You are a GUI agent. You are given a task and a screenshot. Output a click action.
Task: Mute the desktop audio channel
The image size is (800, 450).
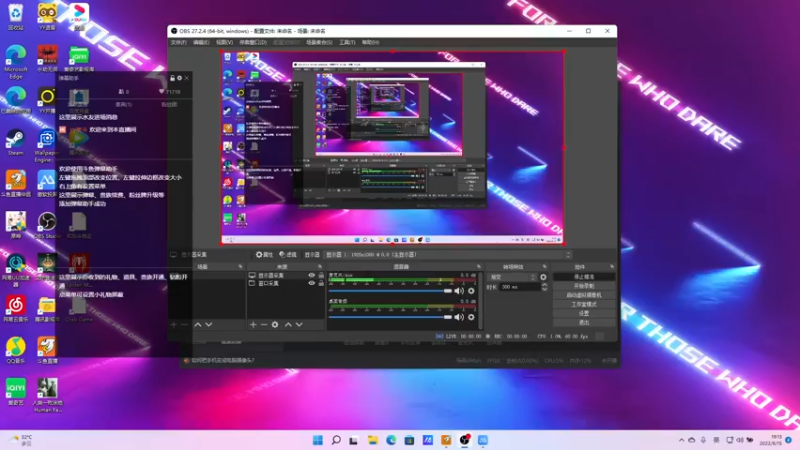(459, 317)
